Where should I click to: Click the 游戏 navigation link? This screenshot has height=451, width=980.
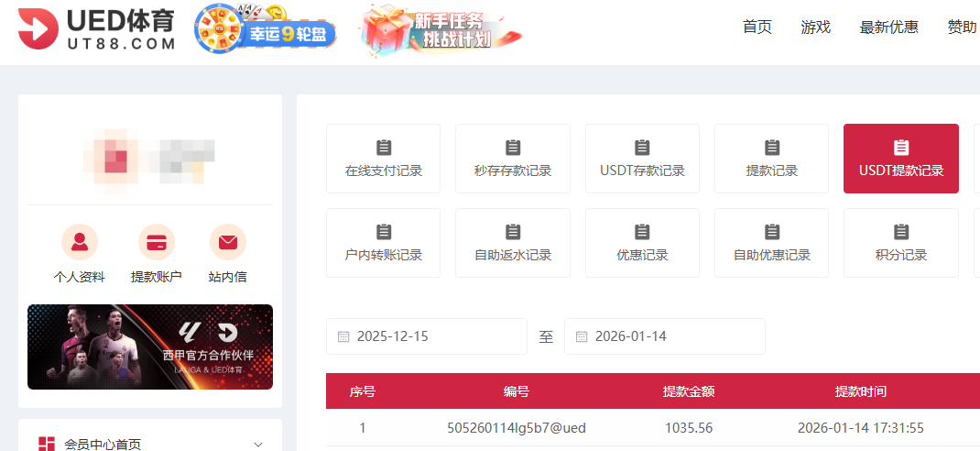(x=815, y=27)
